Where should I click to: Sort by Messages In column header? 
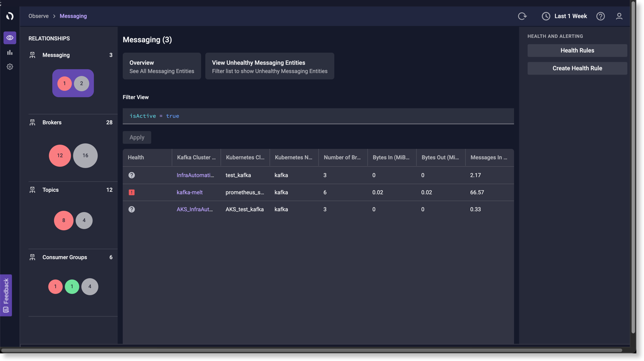(x=489, y=157)
